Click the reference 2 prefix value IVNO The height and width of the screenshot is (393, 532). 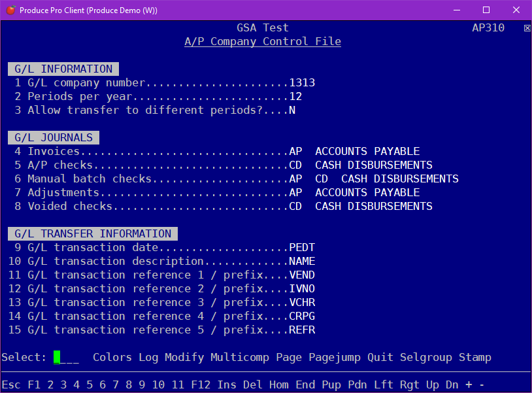point(302,288)
